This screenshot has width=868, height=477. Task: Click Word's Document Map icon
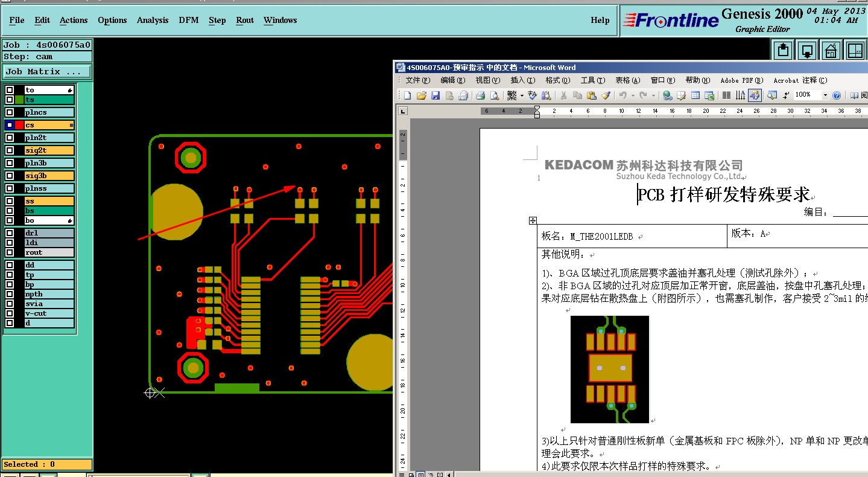point(771,95)
